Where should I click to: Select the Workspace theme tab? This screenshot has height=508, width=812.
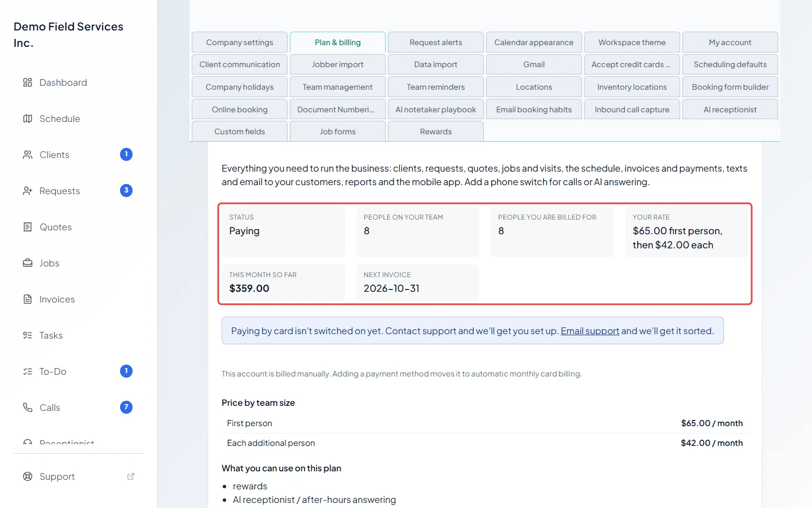click(x=632, y=42)
